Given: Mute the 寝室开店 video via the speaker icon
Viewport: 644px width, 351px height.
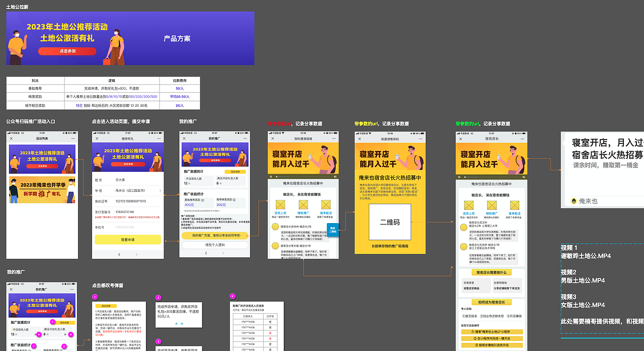Looking at the screenshot, I should pos(335,176).
